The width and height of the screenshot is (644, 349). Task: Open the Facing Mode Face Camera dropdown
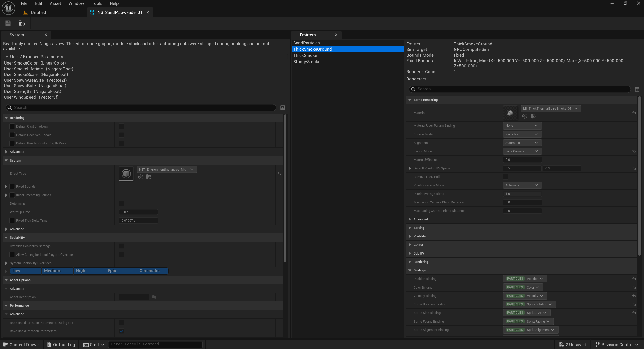pyautogui.click(x=522, y=151)
